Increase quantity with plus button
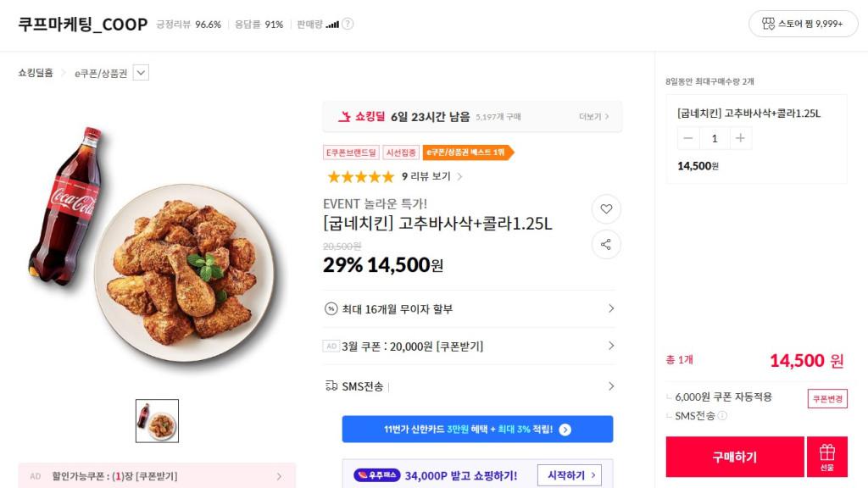This screenshot has width=868, height=488. pos(741,138)
